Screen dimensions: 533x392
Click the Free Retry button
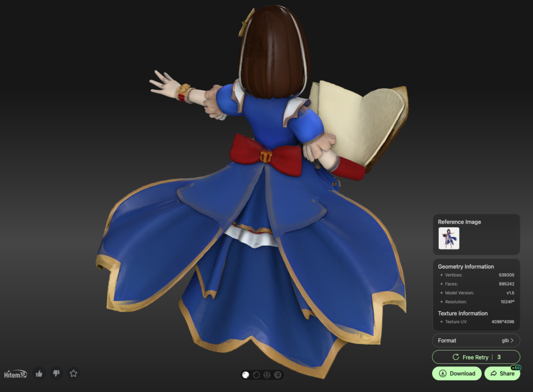click(x=475, y=357)
